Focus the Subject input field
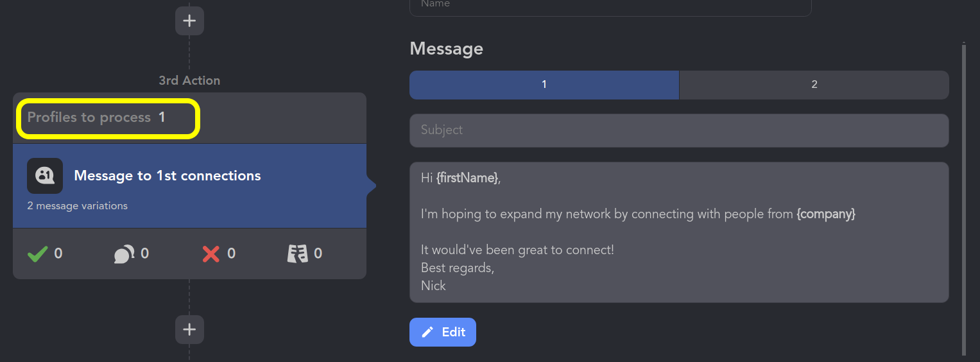This screenshot has width=980, height=362. [x=679, y=130]
